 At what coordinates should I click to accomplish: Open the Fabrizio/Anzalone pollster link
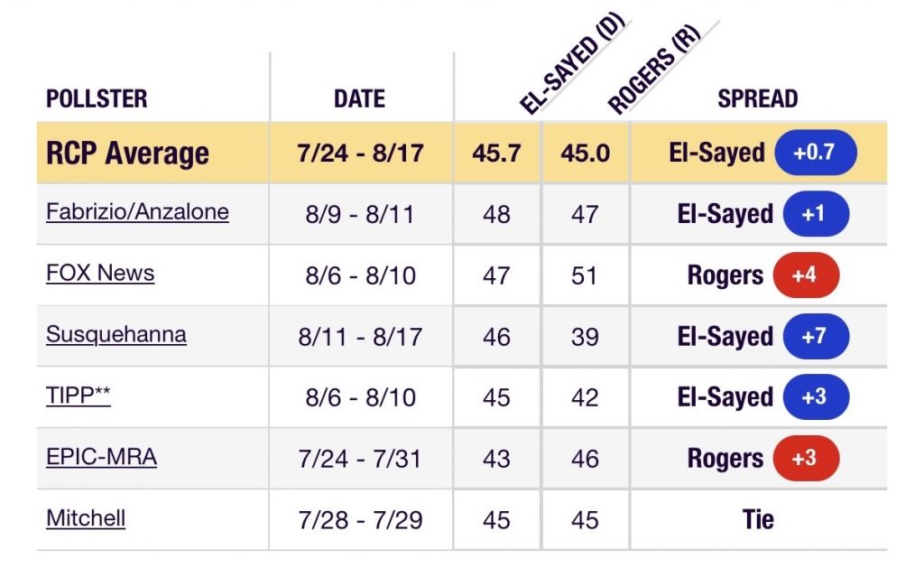(137, 212)
